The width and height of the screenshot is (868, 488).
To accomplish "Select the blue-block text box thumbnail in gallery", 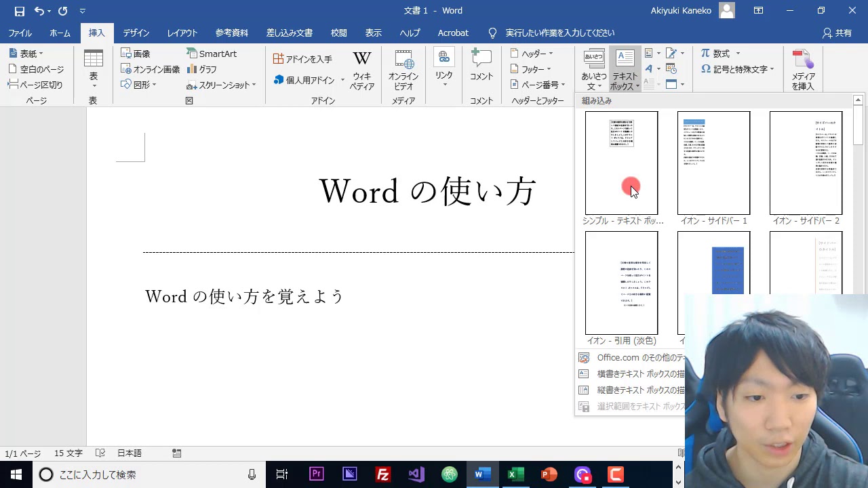I will pos(713,264).
